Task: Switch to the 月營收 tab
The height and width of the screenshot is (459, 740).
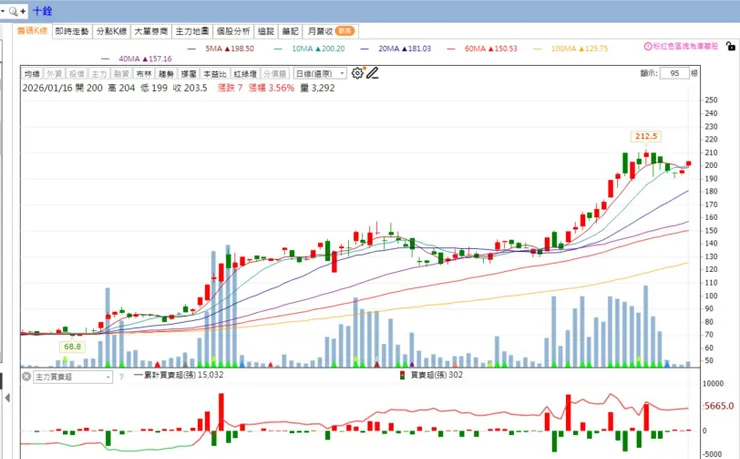Action: (x=330, y=31)
